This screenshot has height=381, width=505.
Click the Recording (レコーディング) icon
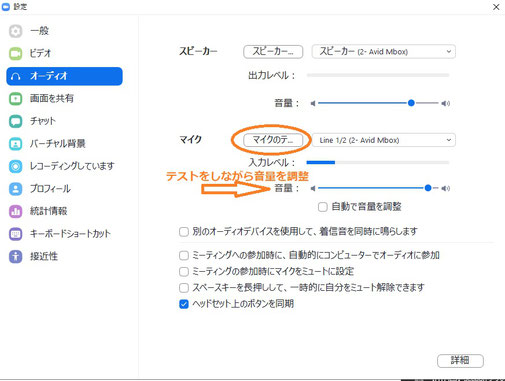[15, 166]
